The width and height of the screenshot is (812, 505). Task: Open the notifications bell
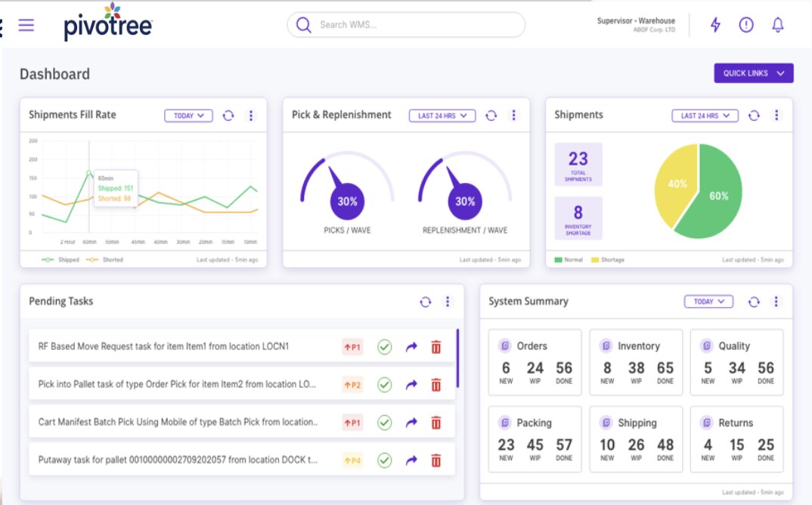[777, 25]
